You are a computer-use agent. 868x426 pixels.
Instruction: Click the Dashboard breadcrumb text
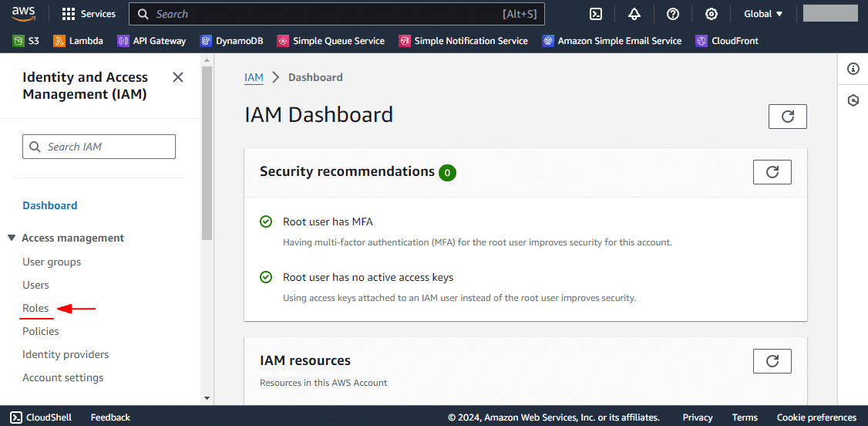[x=315, y=77]
